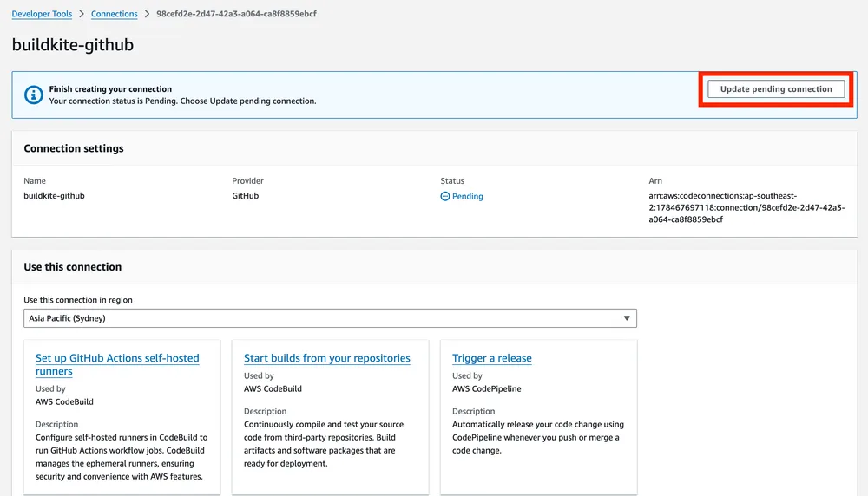The image size is (868, 496).
Task: Go to Developer Tools breadcrumb
Action: point(42,14)
